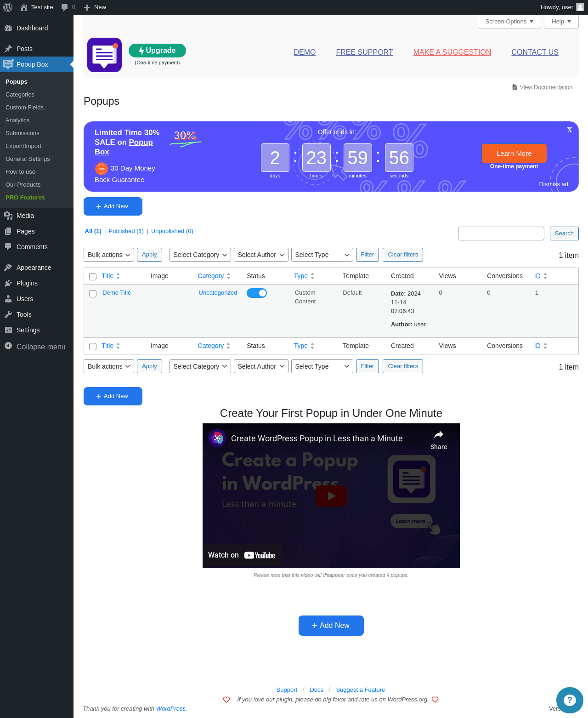
Task: Check the Demo Title row checkbox
Action: click(x=93, y=294)
